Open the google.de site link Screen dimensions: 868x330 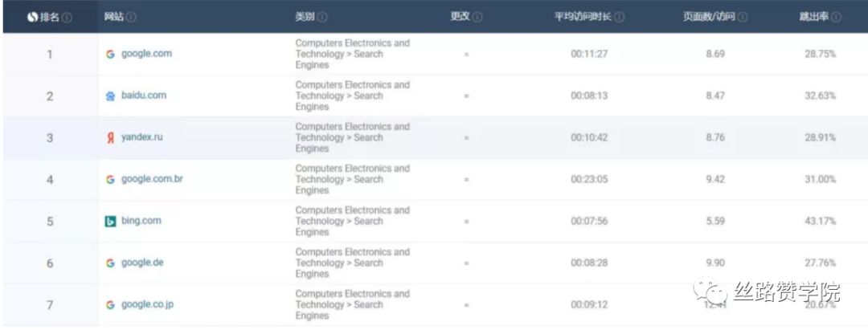point(143,263)
